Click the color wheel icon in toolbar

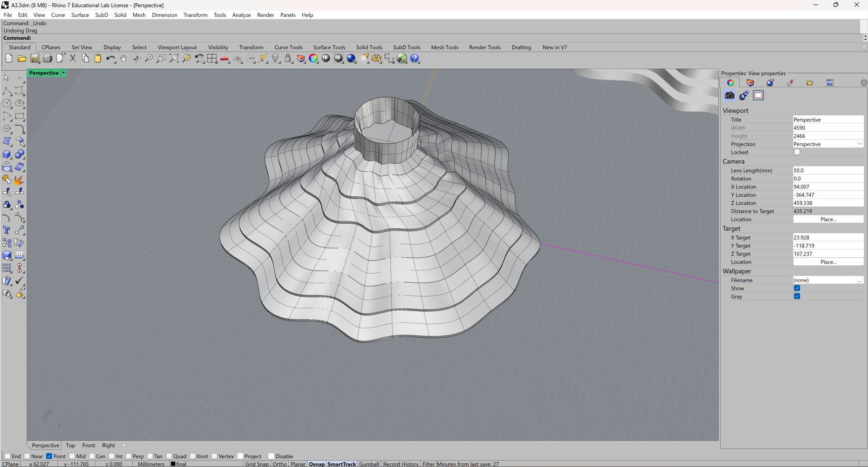[x=314, y=58]
